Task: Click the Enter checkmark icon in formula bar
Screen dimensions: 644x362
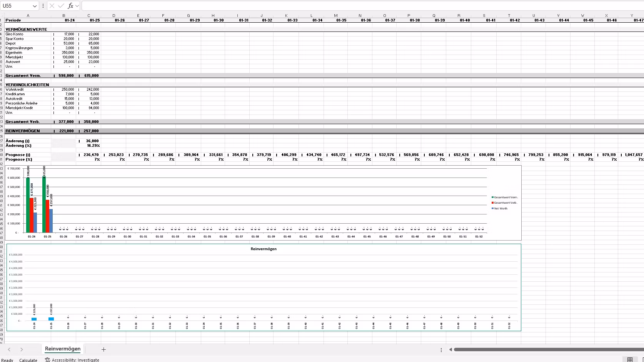Action: (61, 6)
